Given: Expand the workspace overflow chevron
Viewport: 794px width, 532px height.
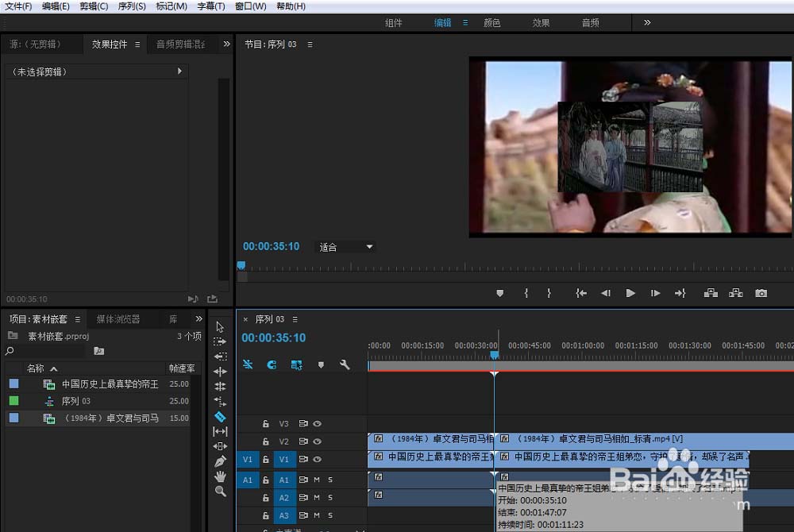Looking at the screenshot, I should coord(647,23).
